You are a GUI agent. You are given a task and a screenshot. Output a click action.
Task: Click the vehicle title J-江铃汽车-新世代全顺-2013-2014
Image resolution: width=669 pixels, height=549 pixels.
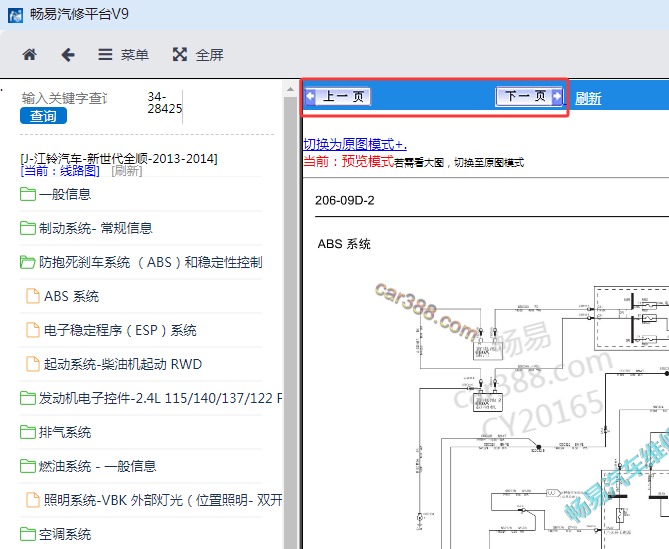click(x=119, y=159)
